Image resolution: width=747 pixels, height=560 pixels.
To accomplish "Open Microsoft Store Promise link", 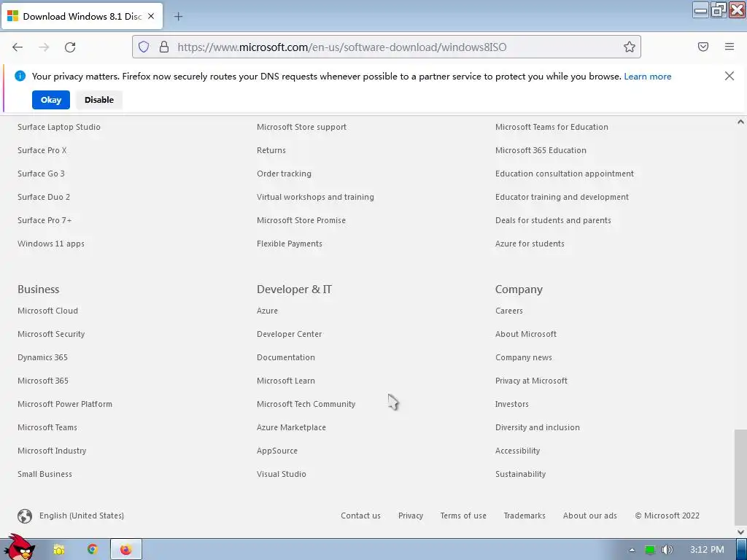I will (x=301, y=220).
